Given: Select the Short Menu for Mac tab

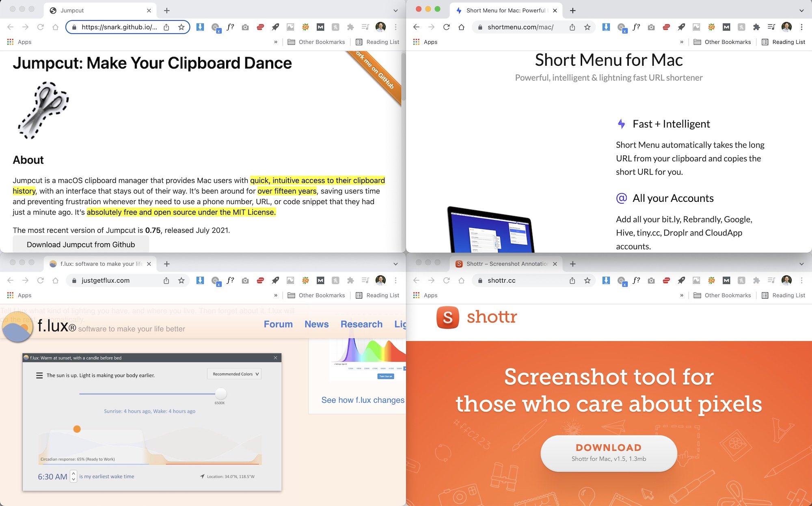Looking at the screenshot, I should pos(505,11).
